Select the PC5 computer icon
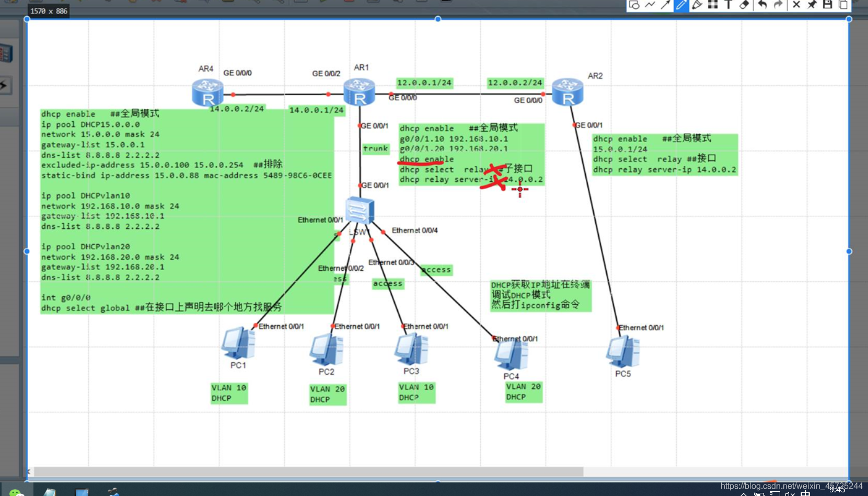868x496 pixels. pos(623,352)
